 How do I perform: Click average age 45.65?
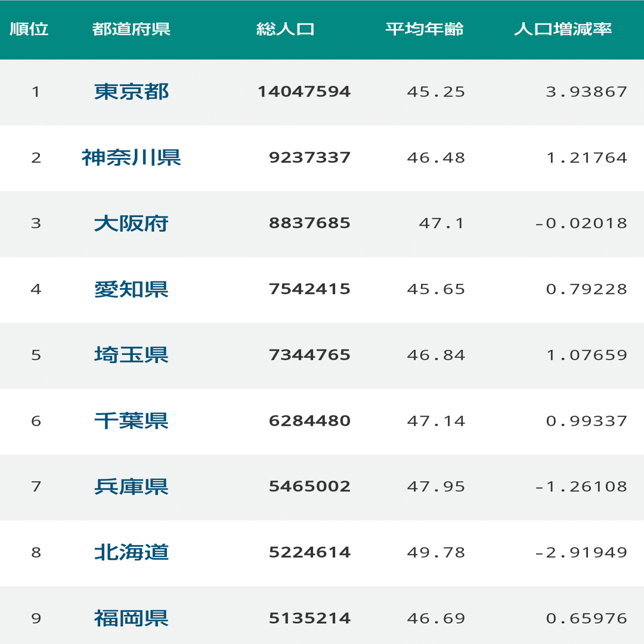[436, 289]
